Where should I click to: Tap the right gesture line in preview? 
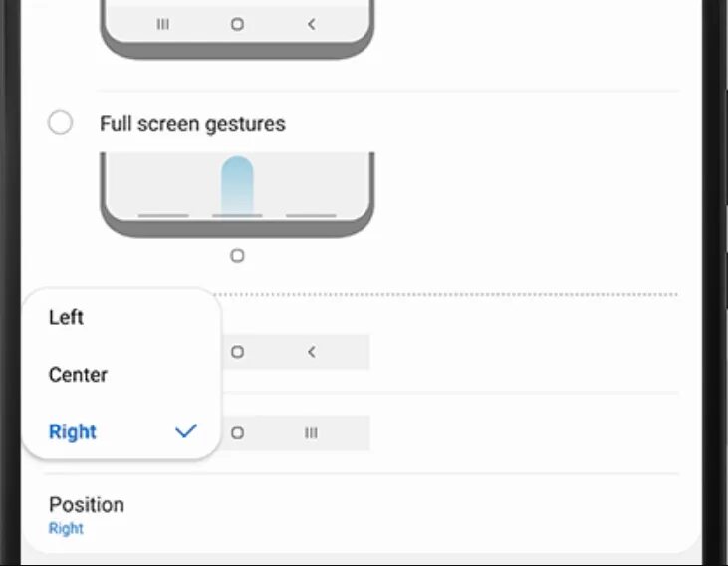311,214
